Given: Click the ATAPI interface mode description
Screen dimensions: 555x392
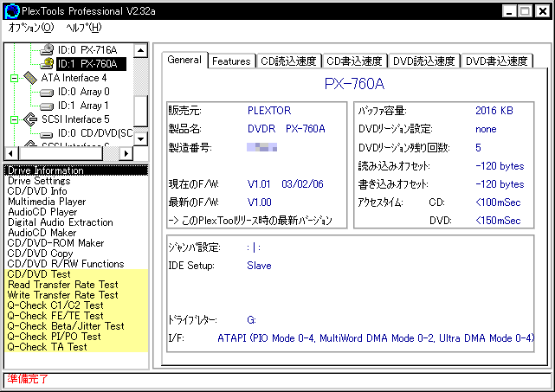Looking at the screenshot, I should tap(376, 338).
